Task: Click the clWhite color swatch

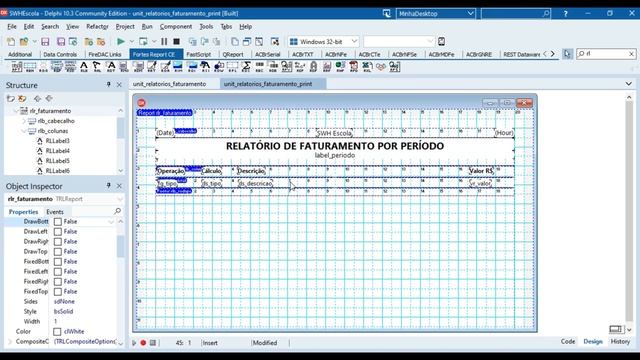Action: point(58,331)
